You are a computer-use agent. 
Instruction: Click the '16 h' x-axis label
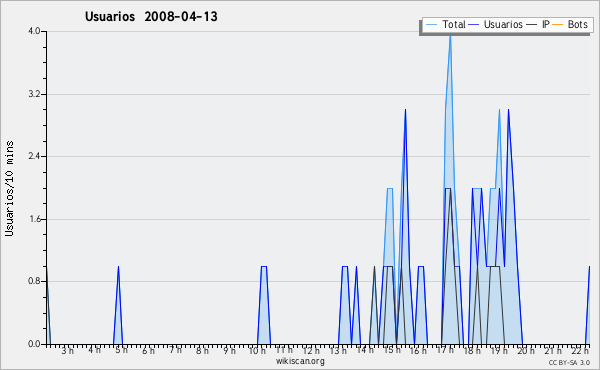coord(419,350)
